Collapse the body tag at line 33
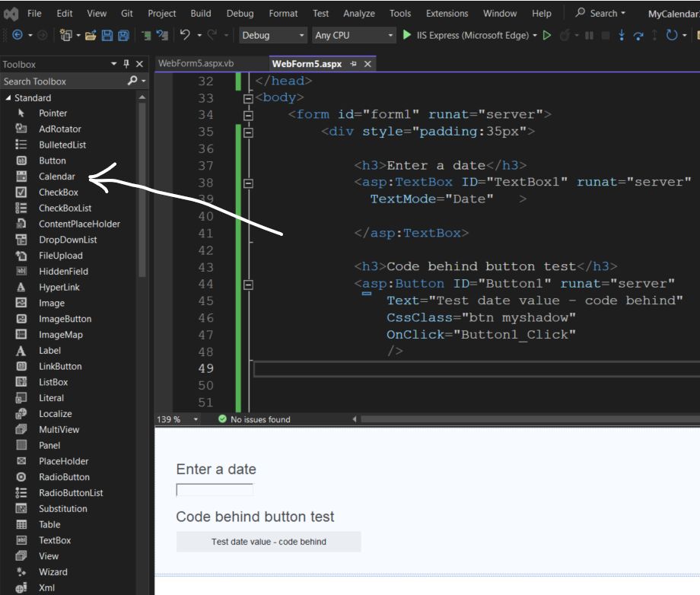Screen dimensions: 700x595 [x=248, y=99]
